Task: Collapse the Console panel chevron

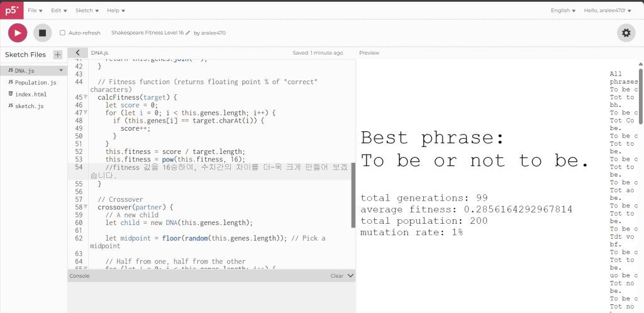Action: coord(351,275)
